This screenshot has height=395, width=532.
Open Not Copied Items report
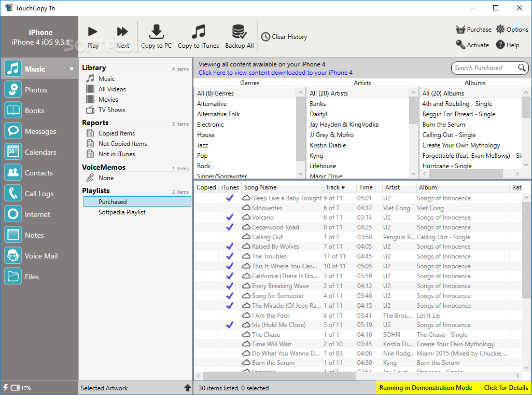pyautogui.click(x=122, y=144)
